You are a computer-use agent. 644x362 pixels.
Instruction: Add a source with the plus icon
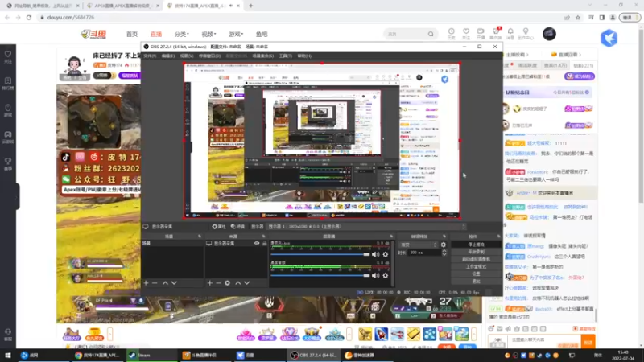[210, 283]
